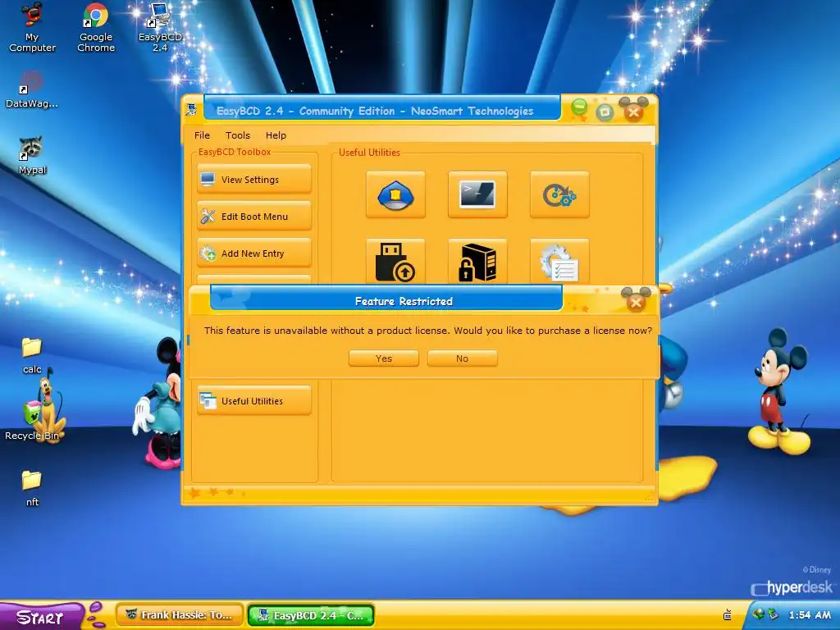Open the Tools menu

237,135
